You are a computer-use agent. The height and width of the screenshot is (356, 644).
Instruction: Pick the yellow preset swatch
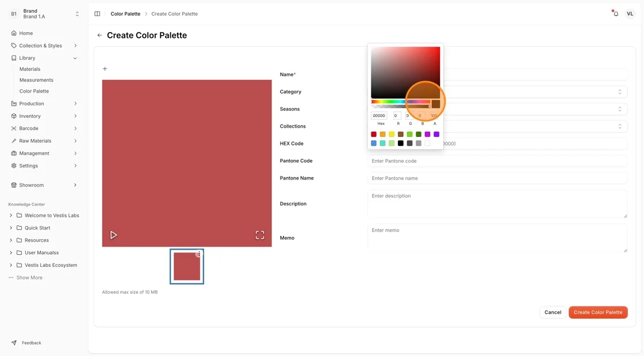[392, 134]
